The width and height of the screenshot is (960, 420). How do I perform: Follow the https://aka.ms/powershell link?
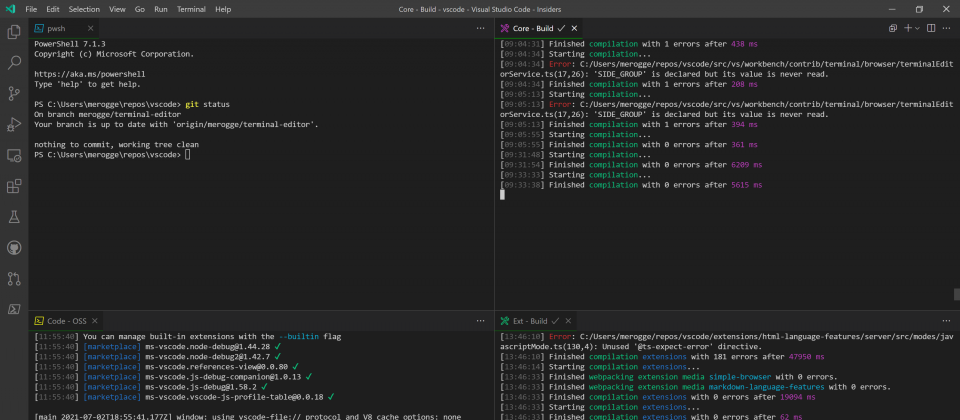pos(89,73)
